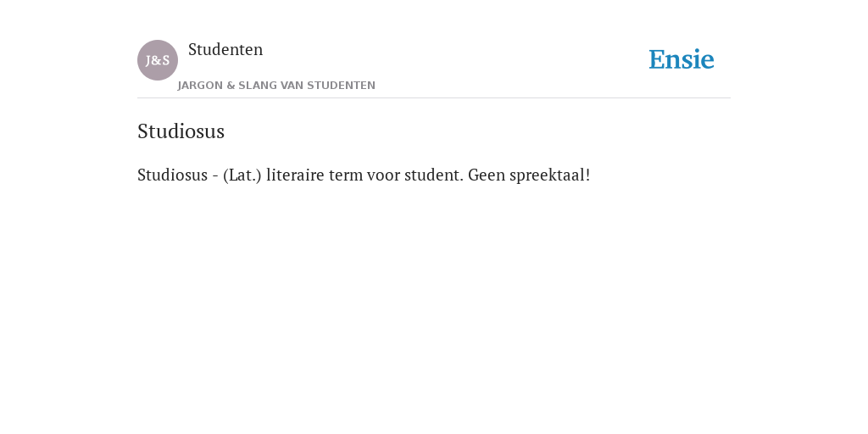Click the word STUDENTEN in the gray subtitle
The width and height of the screenshot is (868, 434).
click(341, 86)
